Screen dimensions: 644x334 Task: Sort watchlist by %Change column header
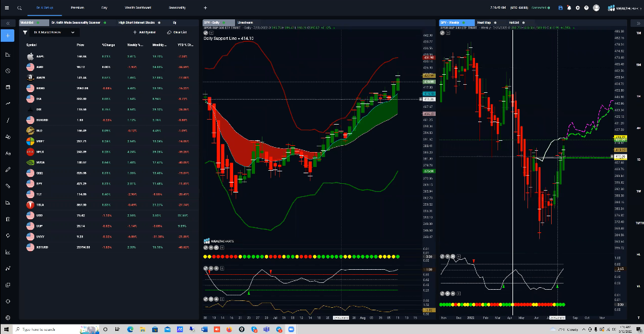pyautogui.click(x=108, y=45)
